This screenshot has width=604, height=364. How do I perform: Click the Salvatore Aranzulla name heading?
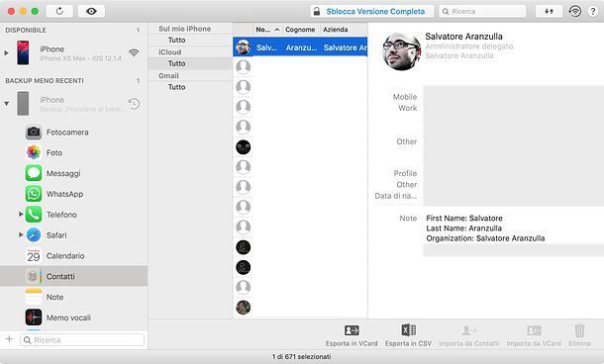tap(463, 37)
